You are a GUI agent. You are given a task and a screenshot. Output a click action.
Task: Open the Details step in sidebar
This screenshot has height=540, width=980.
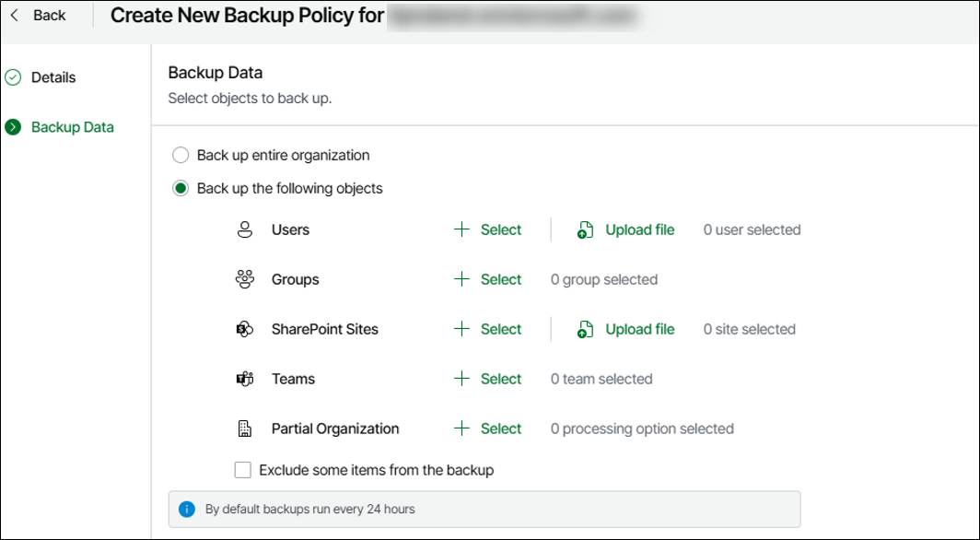point(53,77)
